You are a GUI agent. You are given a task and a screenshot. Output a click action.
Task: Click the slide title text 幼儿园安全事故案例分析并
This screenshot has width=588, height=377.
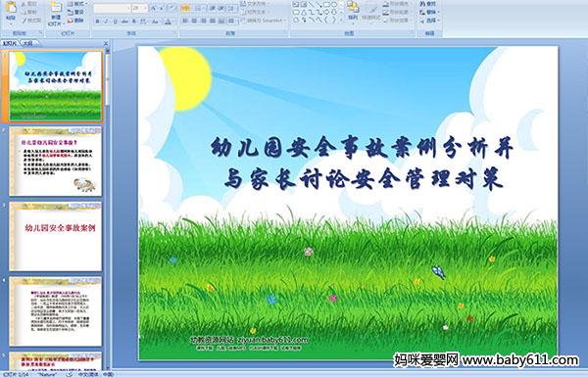(x=362, y=147)
